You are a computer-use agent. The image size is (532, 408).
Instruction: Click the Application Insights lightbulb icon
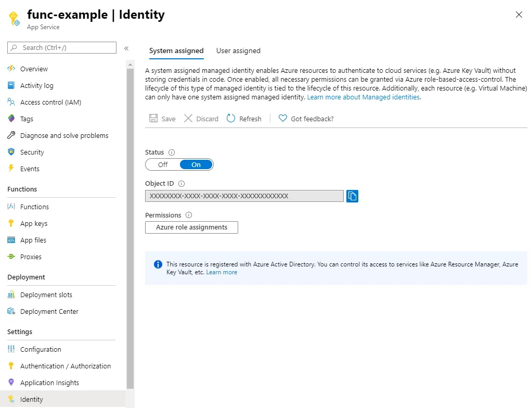11,383
